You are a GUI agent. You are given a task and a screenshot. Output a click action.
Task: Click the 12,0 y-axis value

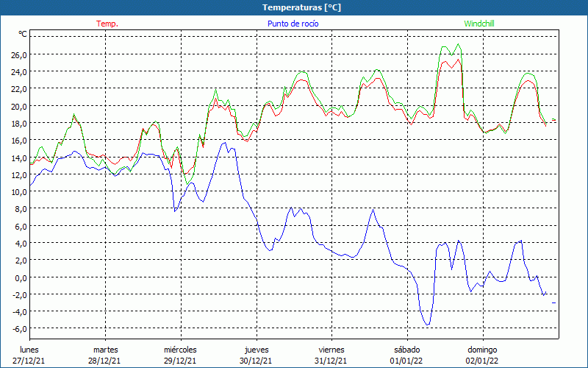tap(19, 174)
